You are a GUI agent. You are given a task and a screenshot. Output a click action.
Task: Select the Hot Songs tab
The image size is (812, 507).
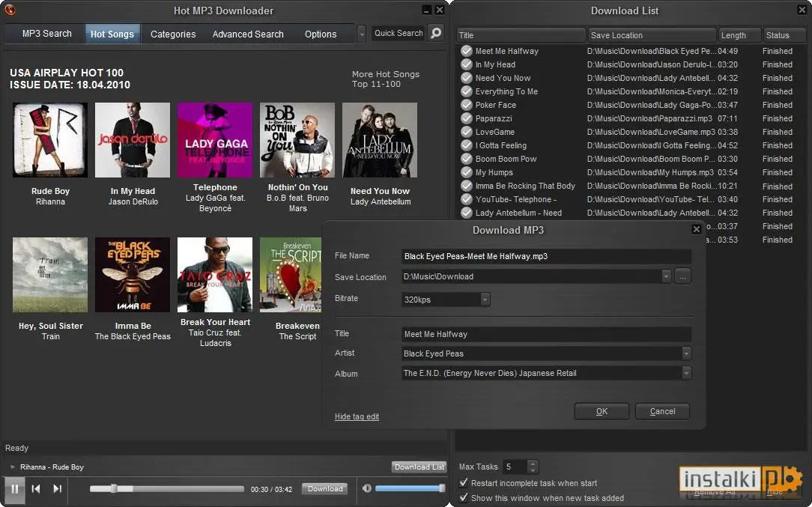112,34
